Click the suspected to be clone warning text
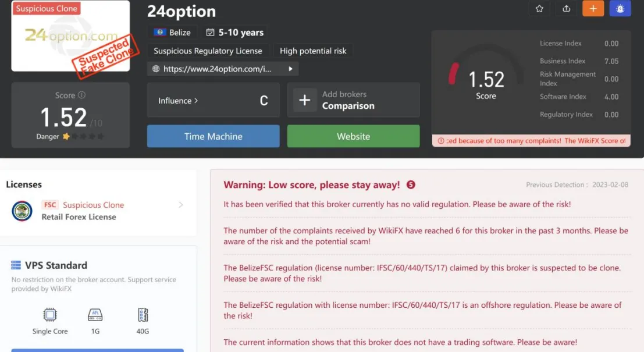This screenshot has width=644, height=352. [x=422, y=273]
